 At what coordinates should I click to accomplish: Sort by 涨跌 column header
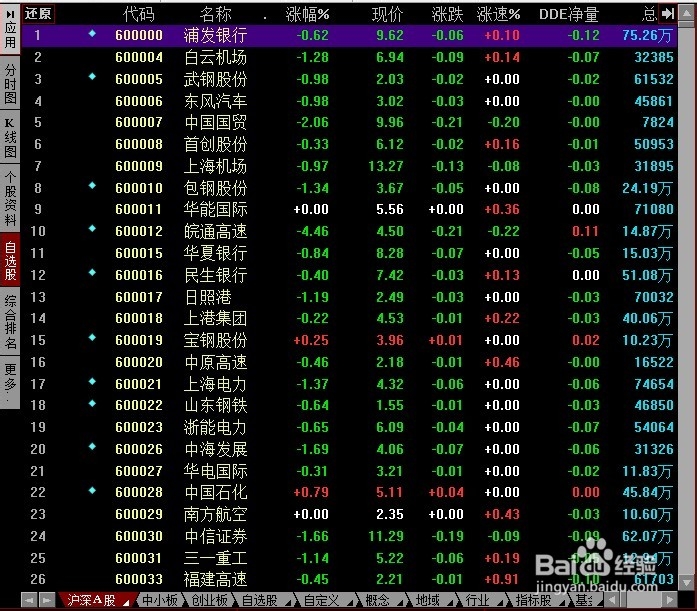[x=447, y=15]
